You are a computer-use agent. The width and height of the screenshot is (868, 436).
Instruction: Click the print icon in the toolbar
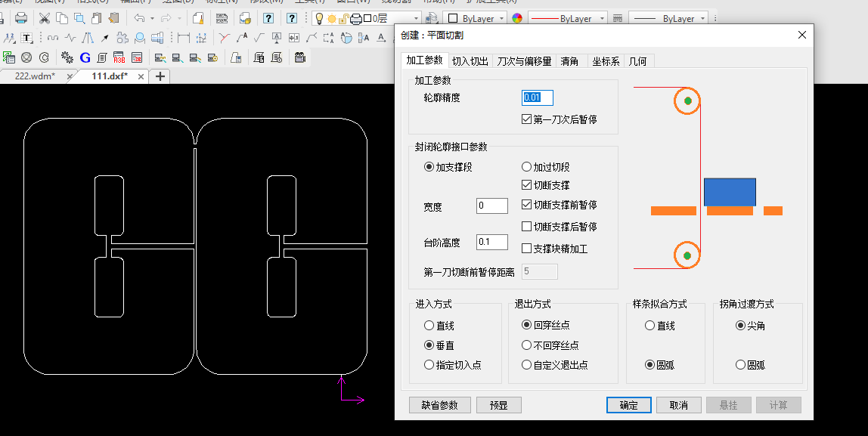click(21, 18)
